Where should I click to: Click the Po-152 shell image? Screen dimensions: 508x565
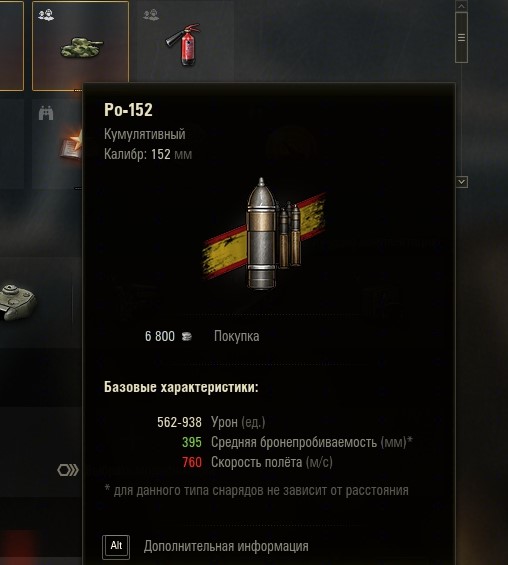pos(264,234)
